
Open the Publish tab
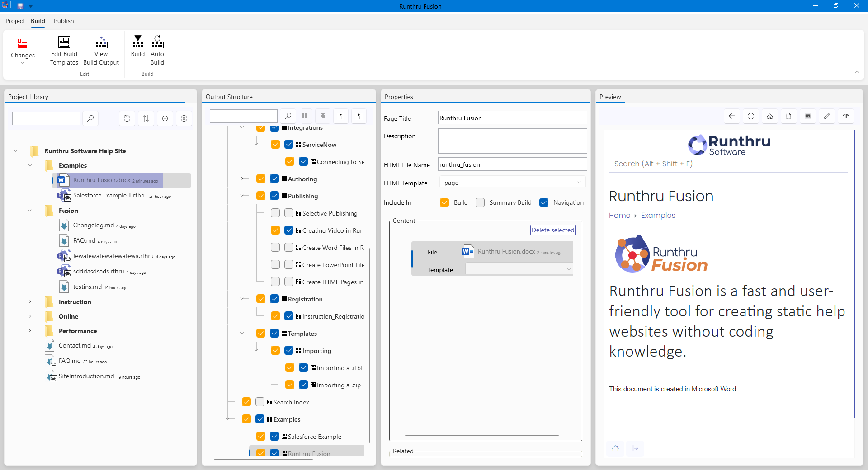click(x=64, y=21)
